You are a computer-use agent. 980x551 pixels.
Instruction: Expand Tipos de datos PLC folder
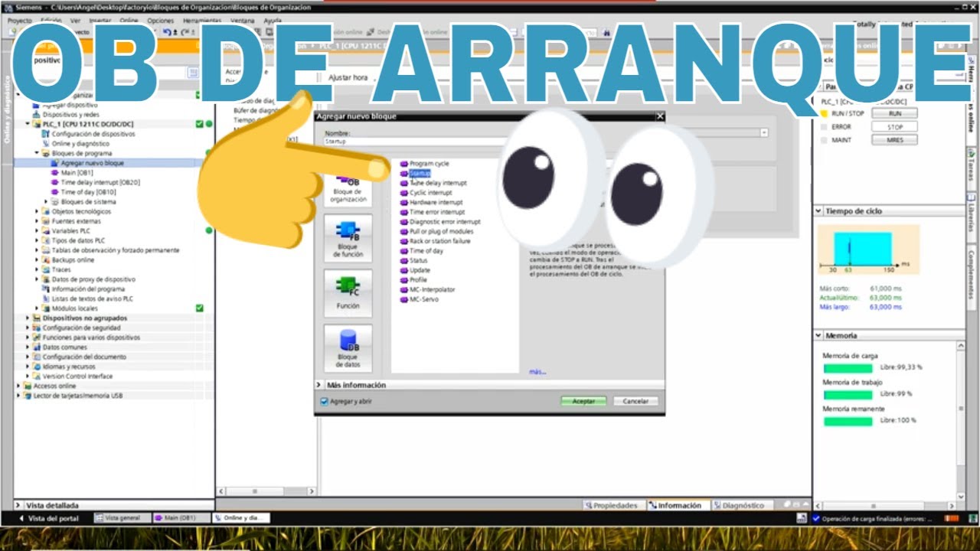37,240
